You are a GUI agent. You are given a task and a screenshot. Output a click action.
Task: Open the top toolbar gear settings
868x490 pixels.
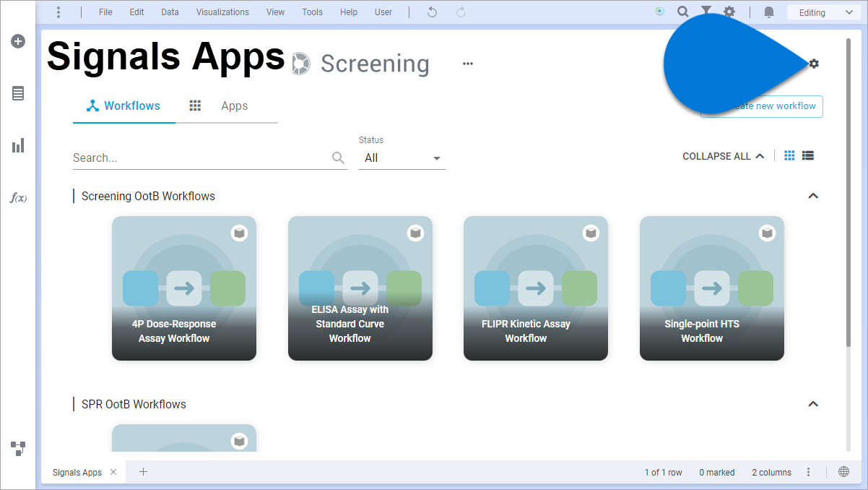point(730,12)
